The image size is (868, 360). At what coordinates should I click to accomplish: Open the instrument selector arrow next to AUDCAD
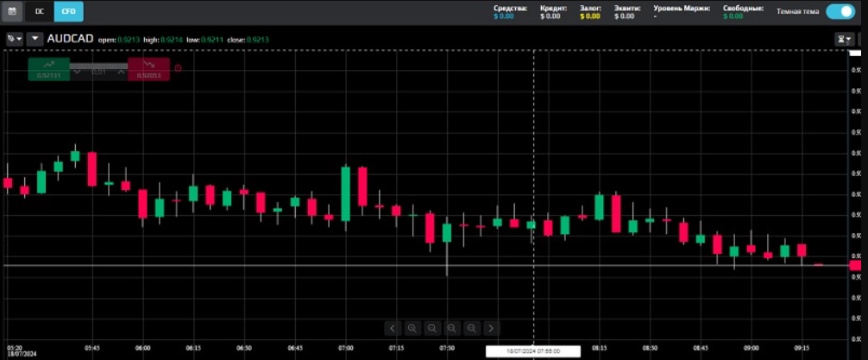click(x=35, y=40)
